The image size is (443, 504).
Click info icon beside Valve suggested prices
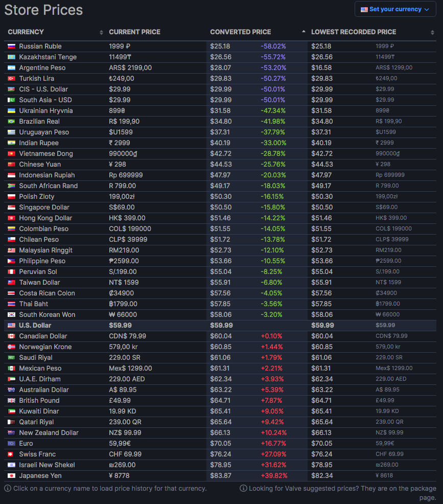pos(243,488)
